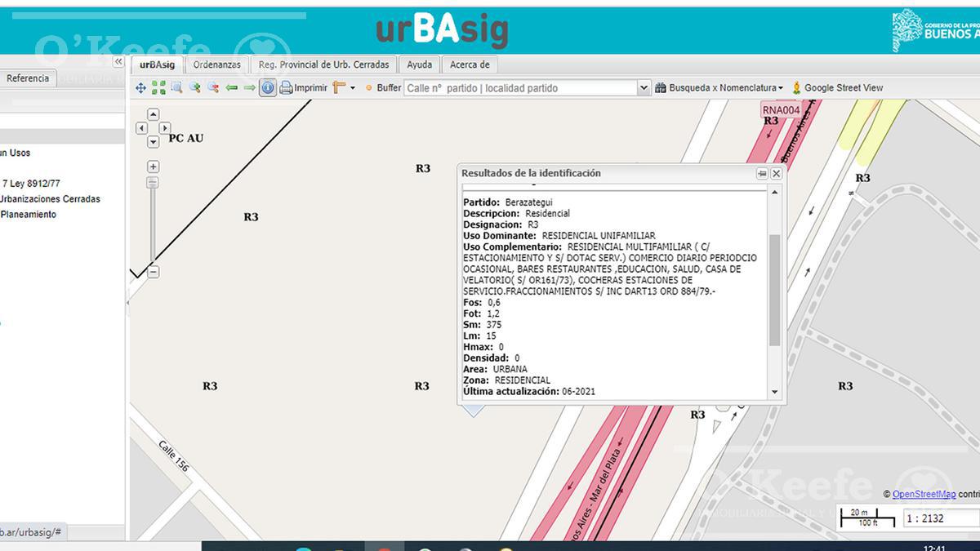Open the Acerca de tab
This screenshot has width=980, height=551.
click(470, 64)
